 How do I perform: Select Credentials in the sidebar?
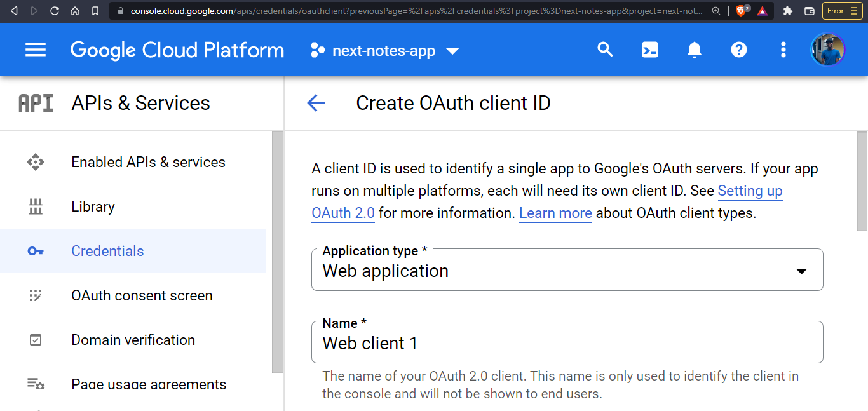[x=133, y=251]
